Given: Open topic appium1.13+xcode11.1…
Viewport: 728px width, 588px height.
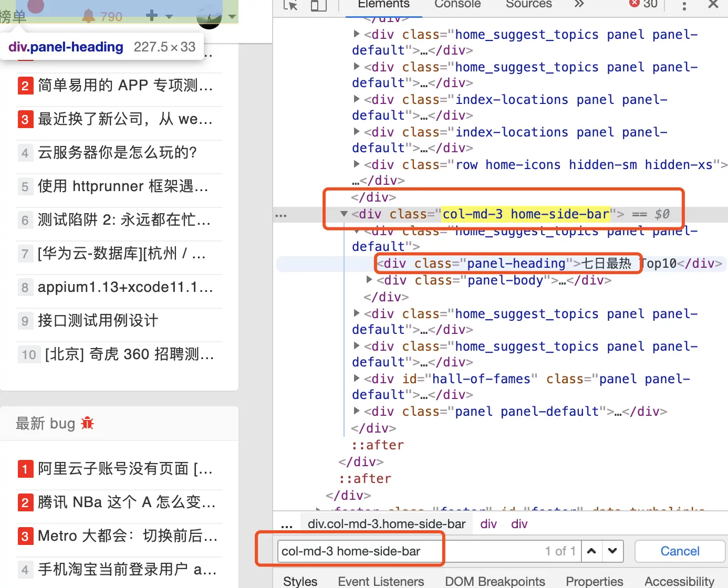Looking at the screenshot, I should pyautogui.click(x=126, y=287).
